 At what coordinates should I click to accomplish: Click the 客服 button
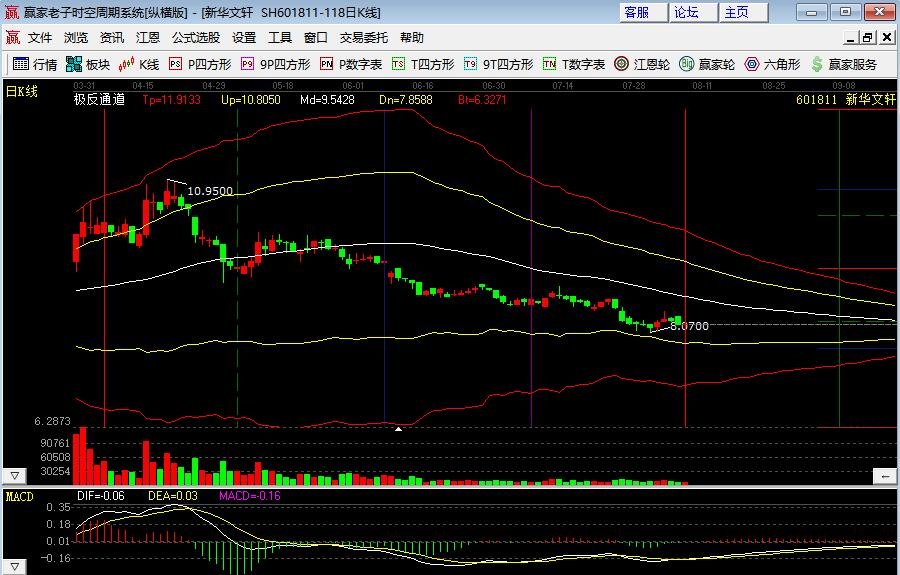point(643,13)
